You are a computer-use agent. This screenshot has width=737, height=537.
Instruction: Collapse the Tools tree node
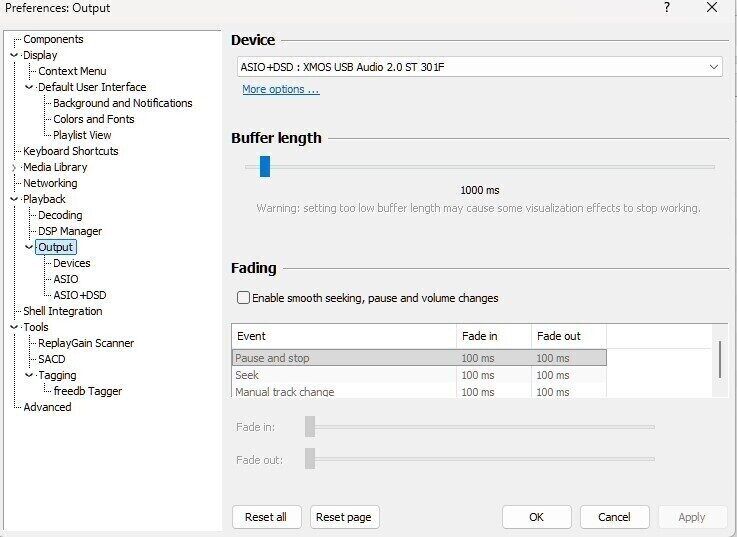tap(14, 327)
